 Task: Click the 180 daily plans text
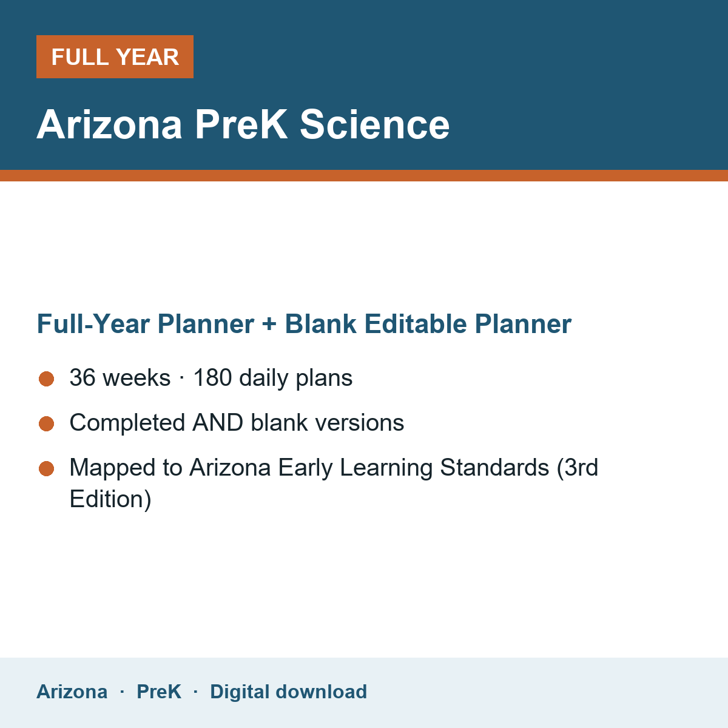[273, 378]
